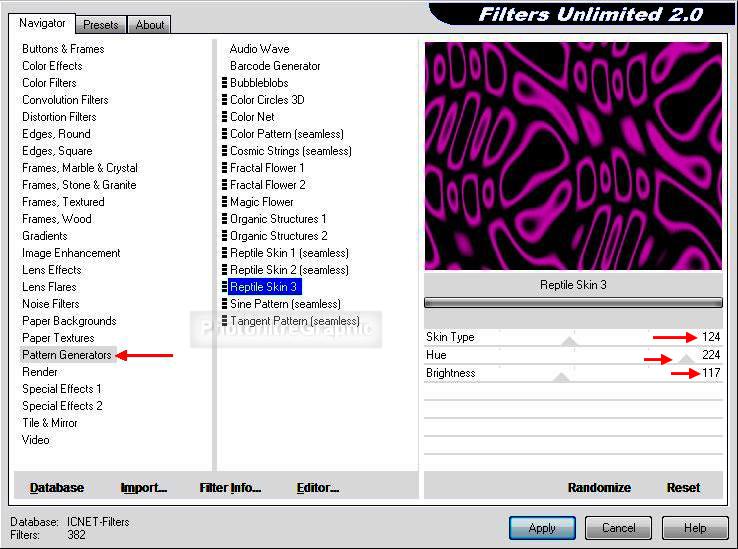Open the filter Editor
The image size is (738, 549).
click(x=317, y=488)
